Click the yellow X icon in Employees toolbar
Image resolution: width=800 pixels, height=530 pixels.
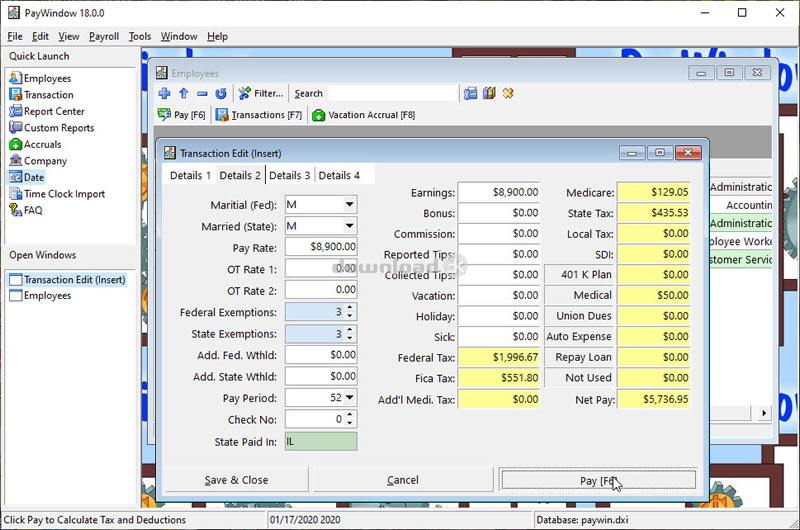pos(508,93)
